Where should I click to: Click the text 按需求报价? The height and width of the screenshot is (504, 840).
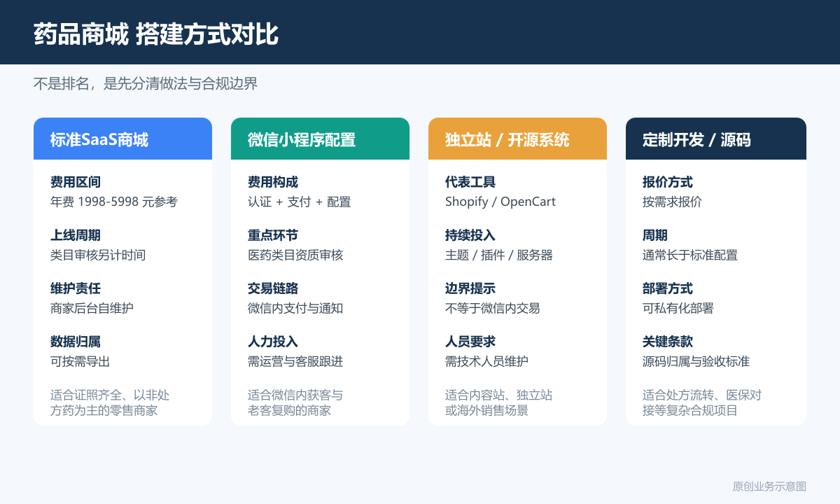coord(672,202)
